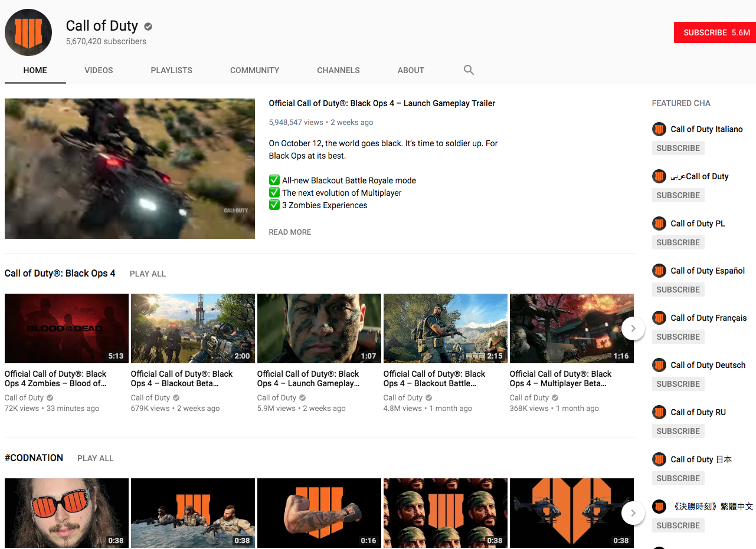Screen dimensions: 756x549
Task: Switch to the CHANNELS tab
Action: [338, 70]
